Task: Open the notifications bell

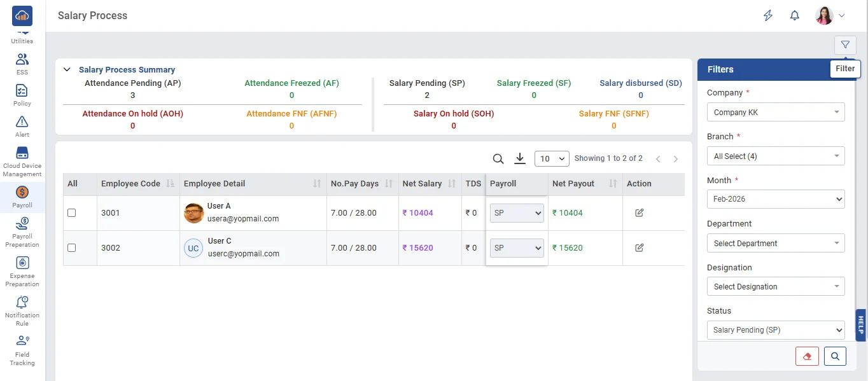Action: click(x=794, y=16)
